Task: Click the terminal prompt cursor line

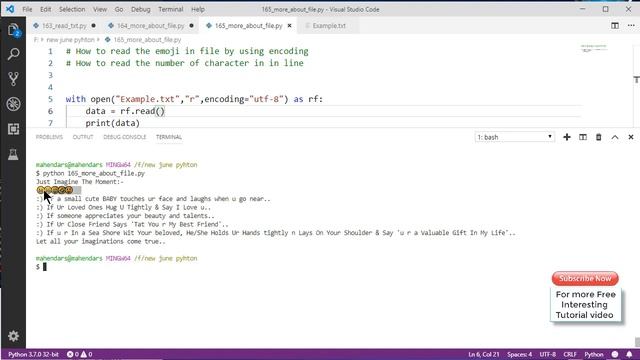Action: tap(41, 267)
